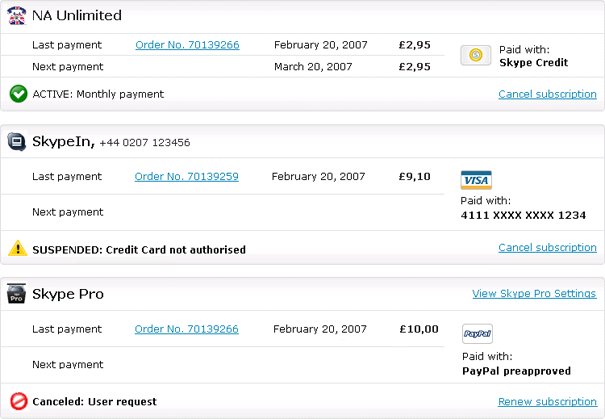Image resolution: width=605 pixels, height=419 pixels.
Task: Cancel the SkypeIn subscription
Action: click(x=547, y=248)
